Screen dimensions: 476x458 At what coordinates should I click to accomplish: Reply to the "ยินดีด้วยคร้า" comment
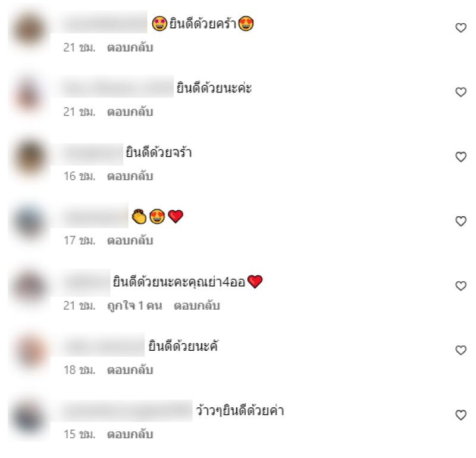tap(130, 48)
